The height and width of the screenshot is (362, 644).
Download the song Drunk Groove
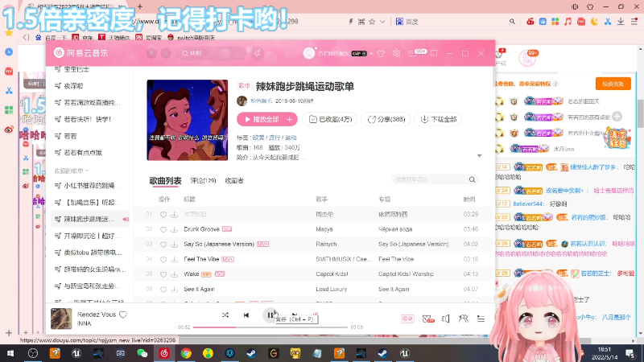point(175,229)
